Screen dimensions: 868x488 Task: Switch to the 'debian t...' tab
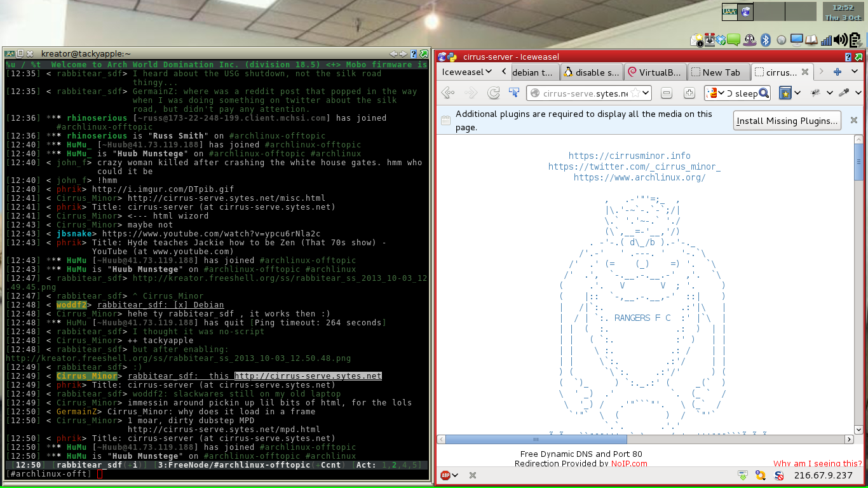click(536, 72)
